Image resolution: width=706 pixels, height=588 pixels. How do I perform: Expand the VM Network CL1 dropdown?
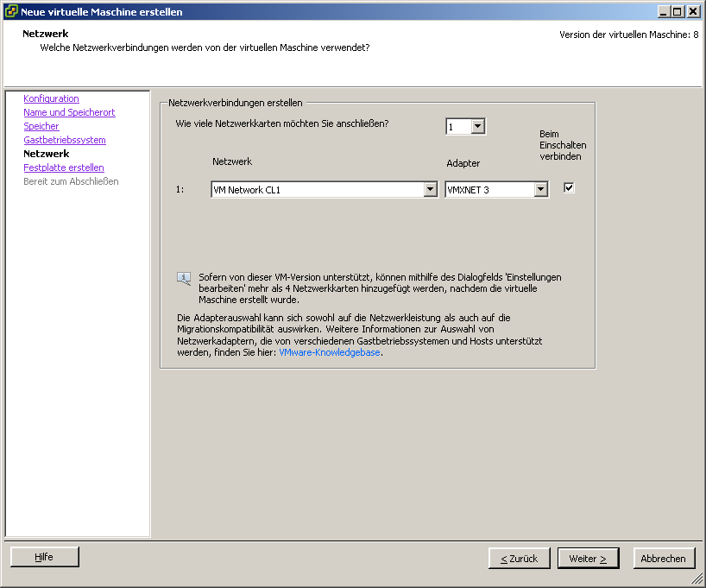click(x=430, y=190)
